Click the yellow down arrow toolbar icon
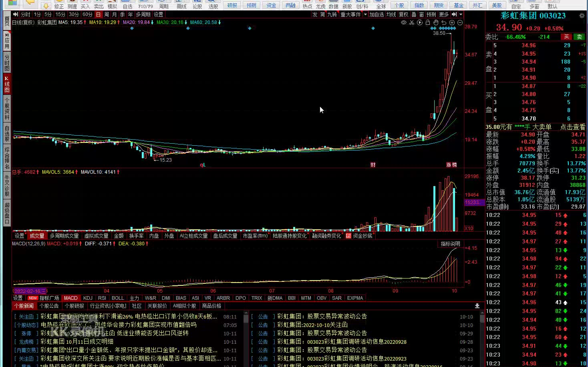The image size is (588, 367). point(46,5)
